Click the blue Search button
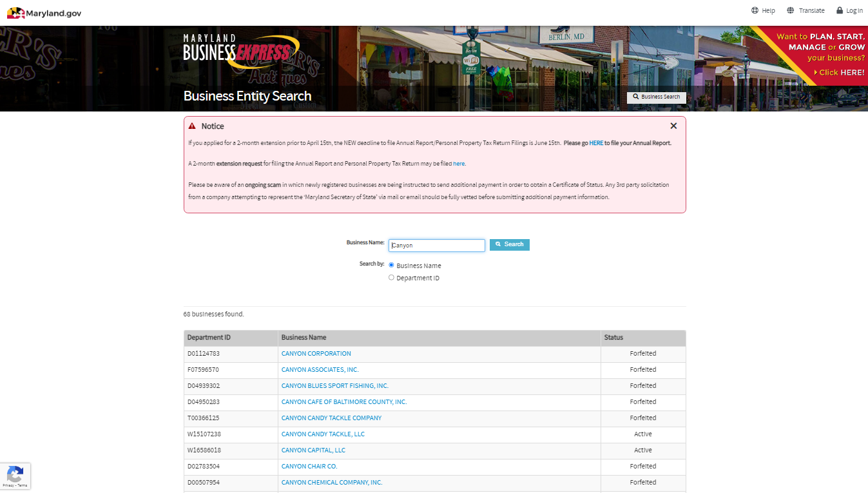Viewport: 868px width, 493px height. (510, 244)
